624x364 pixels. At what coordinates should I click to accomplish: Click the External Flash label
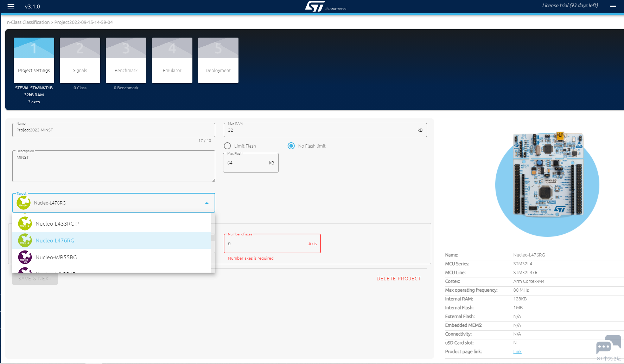pos(460,317)
